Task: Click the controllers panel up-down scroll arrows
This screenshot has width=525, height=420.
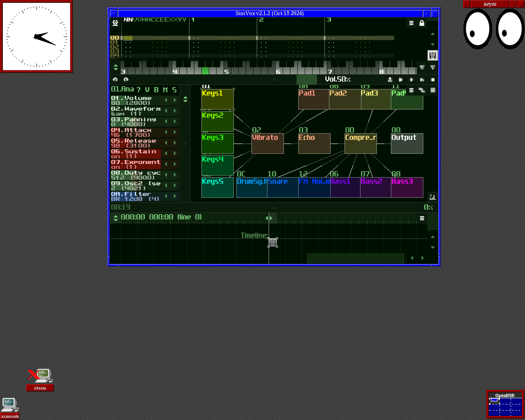Action: pos(185,99)
